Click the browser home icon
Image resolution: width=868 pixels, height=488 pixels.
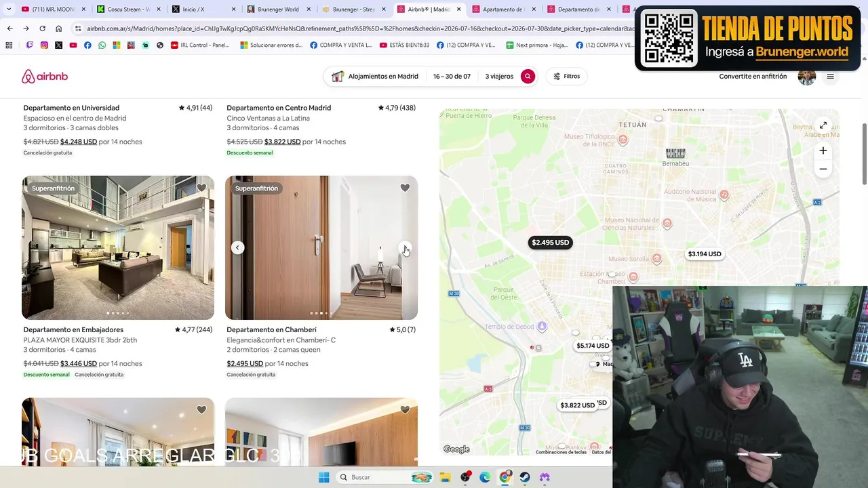[x=58, y=28]
